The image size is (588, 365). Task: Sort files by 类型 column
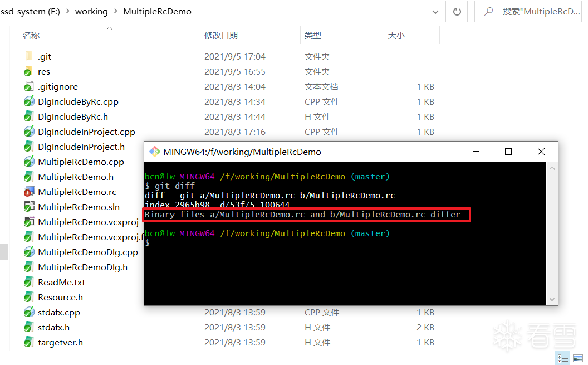pos(313,35)
